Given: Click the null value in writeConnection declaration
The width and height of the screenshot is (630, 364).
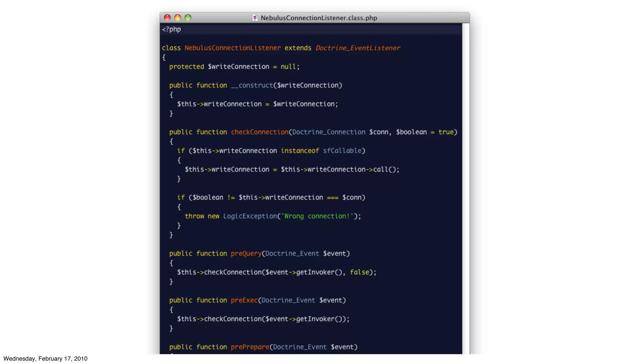Looking at the screenshot, I should pos(288,67).
